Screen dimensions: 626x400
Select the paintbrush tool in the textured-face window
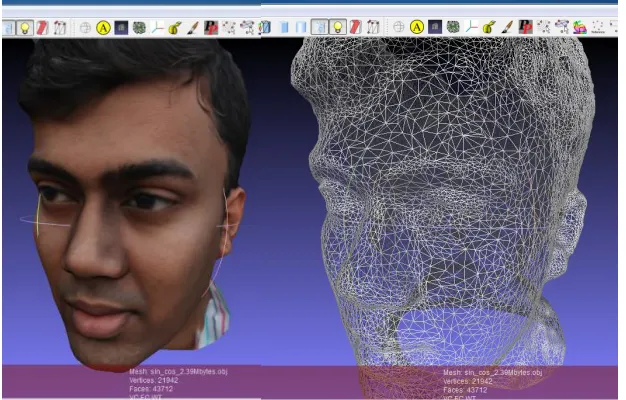193,28
